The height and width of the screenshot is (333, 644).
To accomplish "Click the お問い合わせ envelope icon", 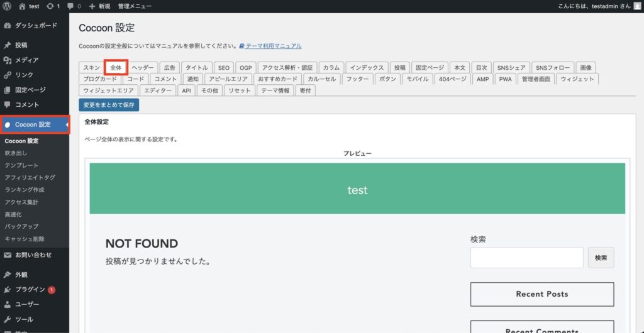I will click(x=8, y=254).
